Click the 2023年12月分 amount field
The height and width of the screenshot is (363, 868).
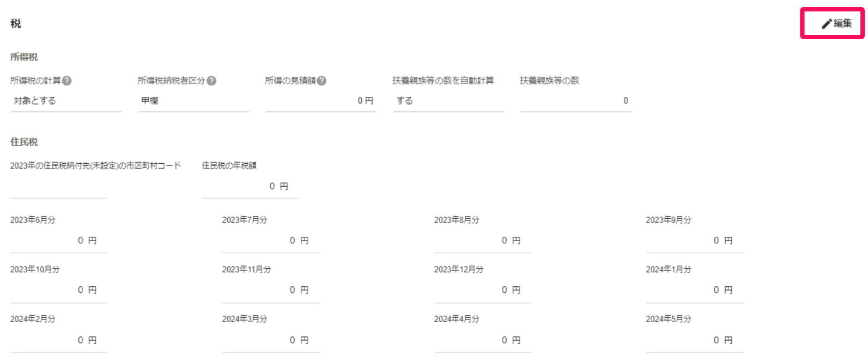point(483,291)
